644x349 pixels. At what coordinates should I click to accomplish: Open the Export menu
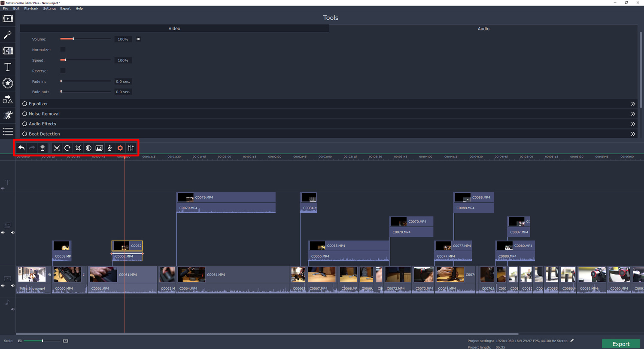[65, 9]
